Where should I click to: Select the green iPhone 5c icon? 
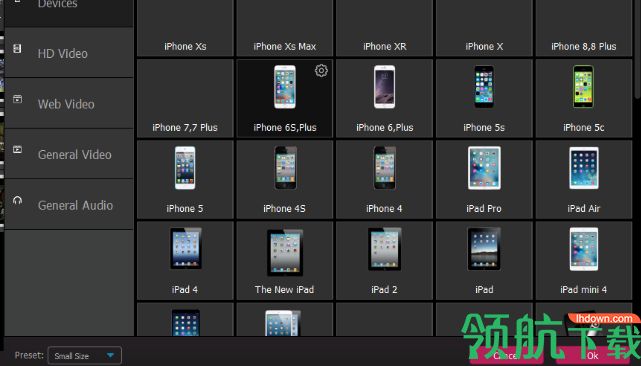583,87
